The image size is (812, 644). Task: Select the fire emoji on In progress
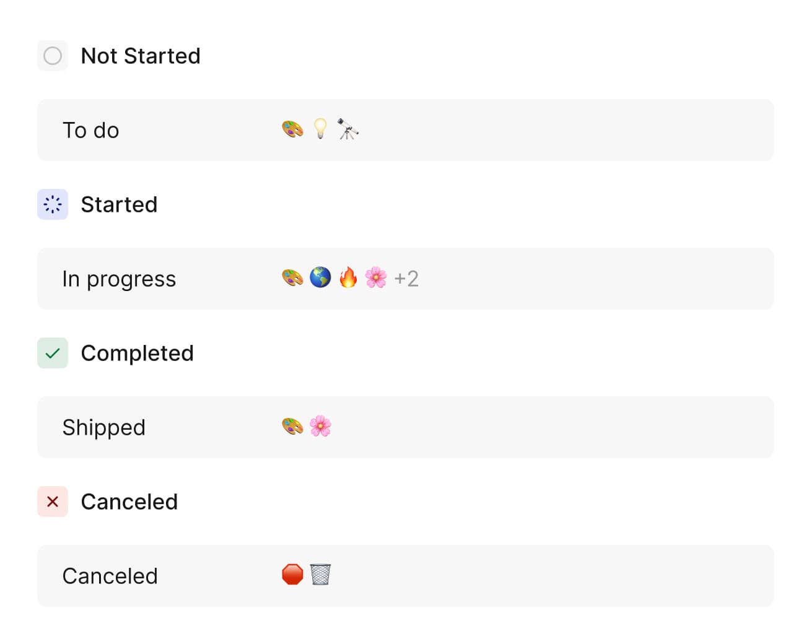(348, 277)
